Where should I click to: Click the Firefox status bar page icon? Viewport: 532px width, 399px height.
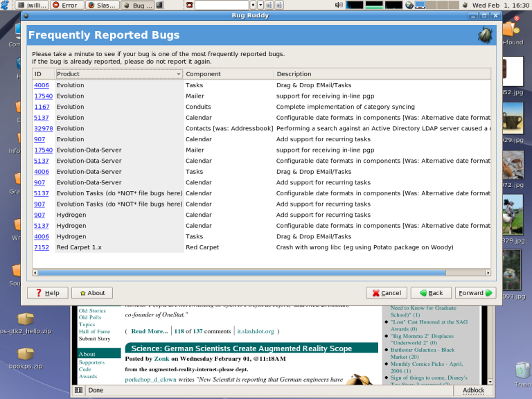78,390
